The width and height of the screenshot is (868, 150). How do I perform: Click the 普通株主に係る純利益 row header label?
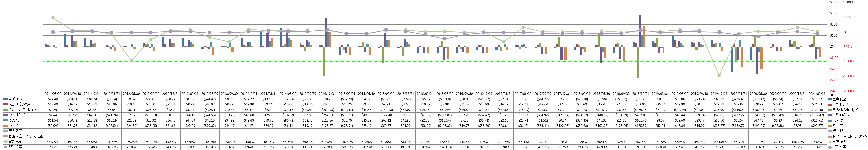(x=25, y=136)
